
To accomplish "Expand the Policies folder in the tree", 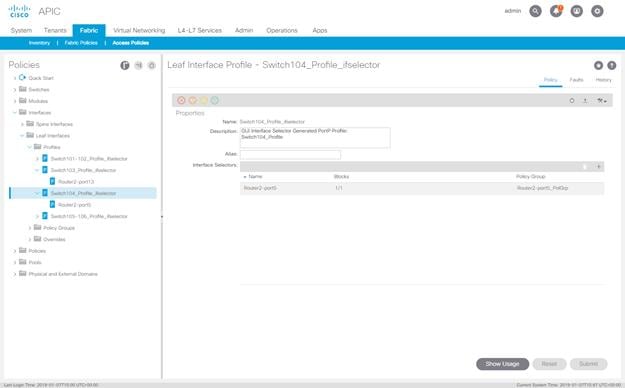I will click(15, 251).
